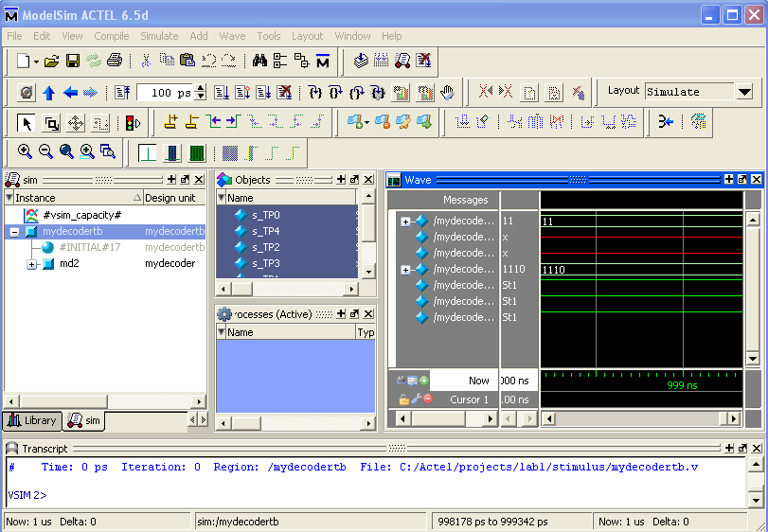The height and width of the screenshot is (532, 768).
Task: Click the Print icon in the toolbar
Action: click(x=115, y=61)
